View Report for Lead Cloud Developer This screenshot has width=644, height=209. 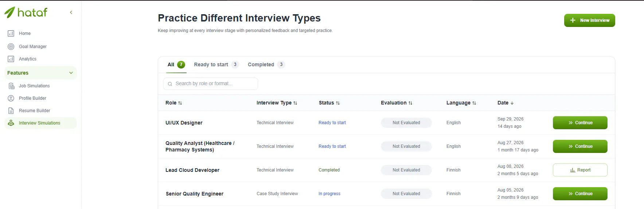[x=580, y=170]
